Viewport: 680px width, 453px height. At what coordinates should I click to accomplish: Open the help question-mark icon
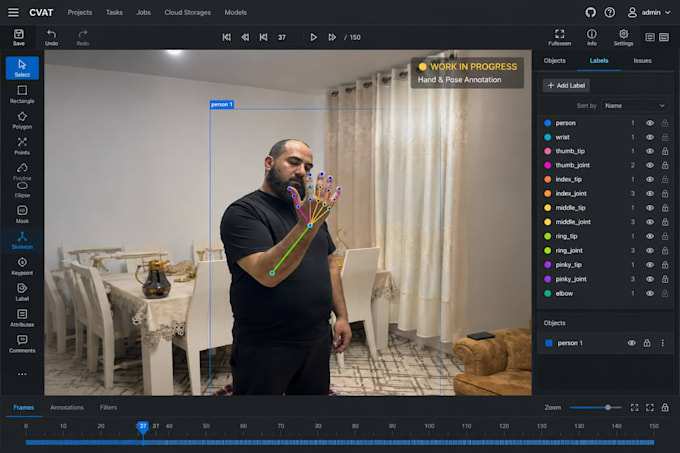[609, 12]
